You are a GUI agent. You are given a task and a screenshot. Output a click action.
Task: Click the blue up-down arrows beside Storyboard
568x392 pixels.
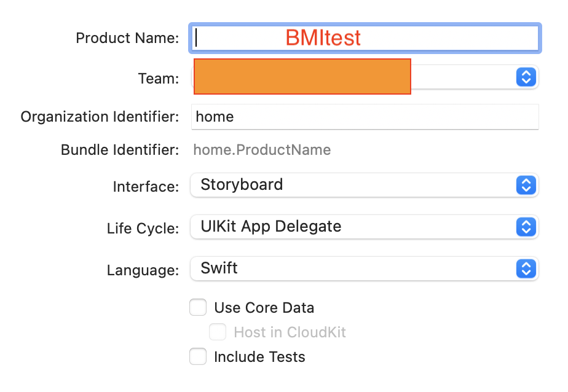coord(526,186)
